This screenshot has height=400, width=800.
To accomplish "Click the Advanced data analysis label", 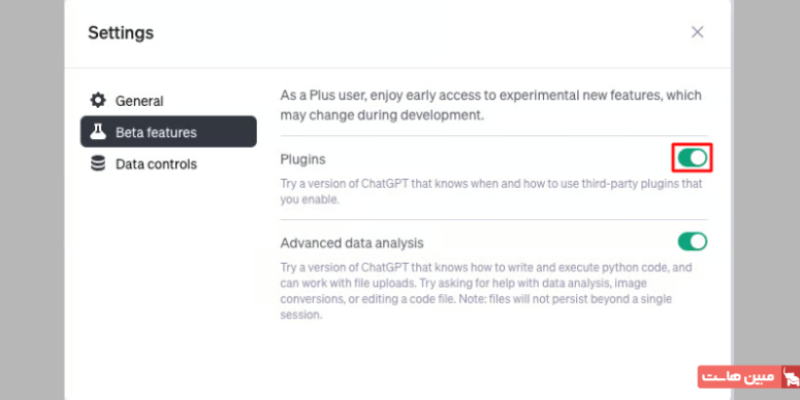I will [x=352, y=243].
